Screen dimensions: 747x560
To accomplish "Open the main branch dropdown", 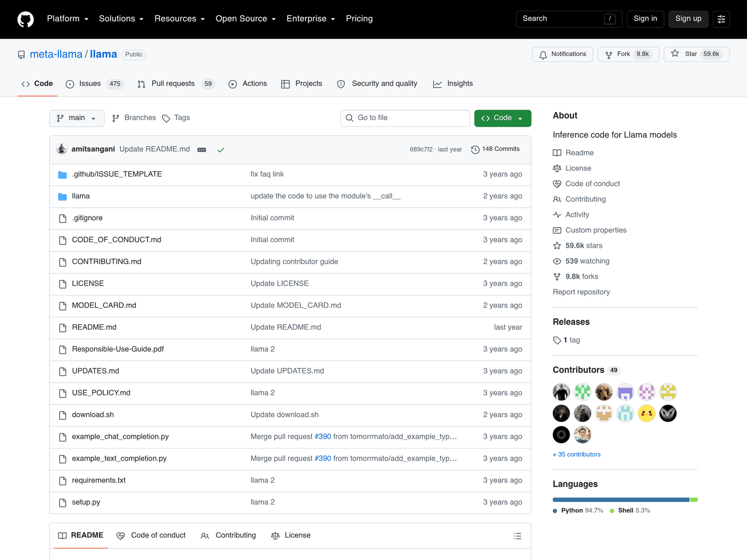I will tap(77, 118).
